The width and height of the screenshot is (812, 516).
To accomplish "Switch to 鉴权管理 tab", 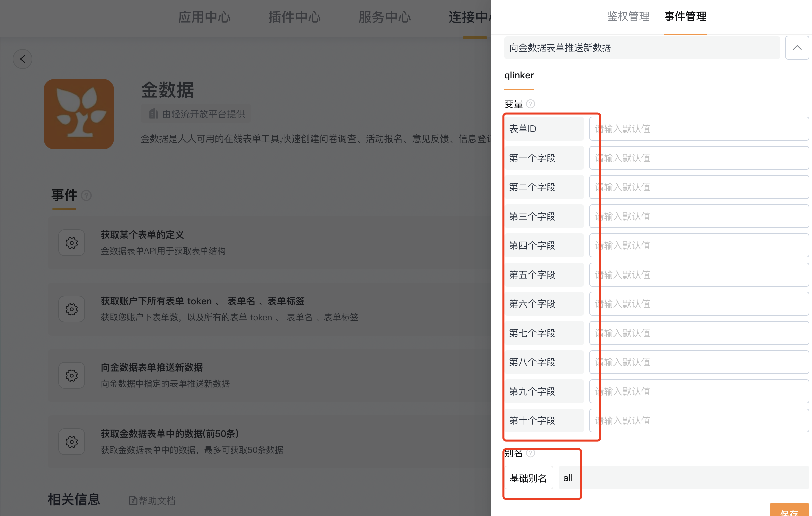I will pyautogui.click(x=628, y=16).
